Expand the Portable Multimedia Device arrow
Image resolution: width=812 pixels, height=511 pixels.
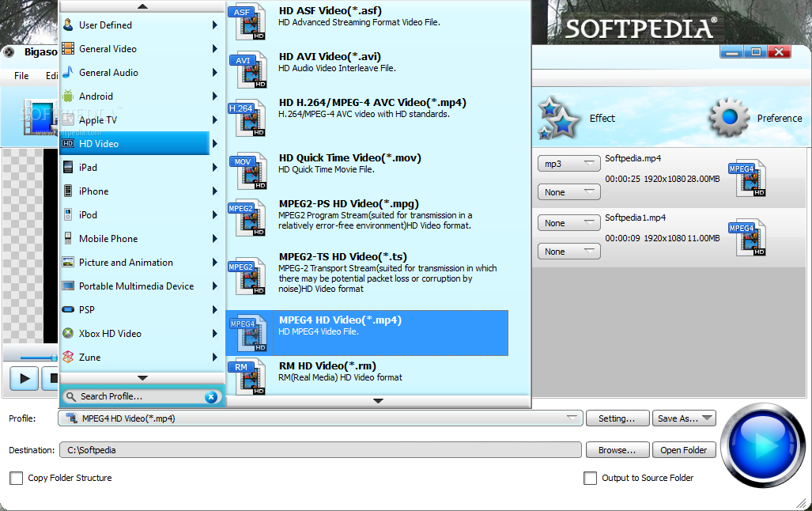click(214, 286)
